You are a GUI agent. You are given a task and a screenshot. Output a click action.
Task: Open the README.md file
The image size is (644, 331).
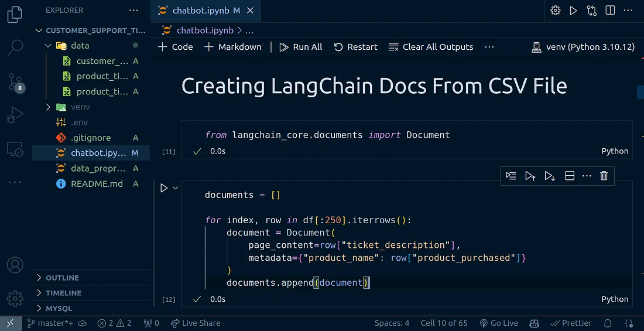[91, 184]
